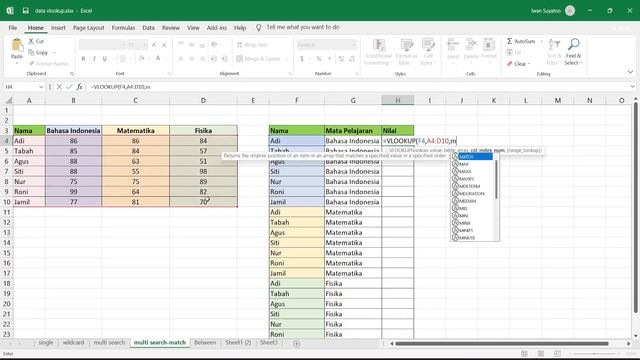Select column header H
Viewport: 640px width, 360px height.
[398, 100]
